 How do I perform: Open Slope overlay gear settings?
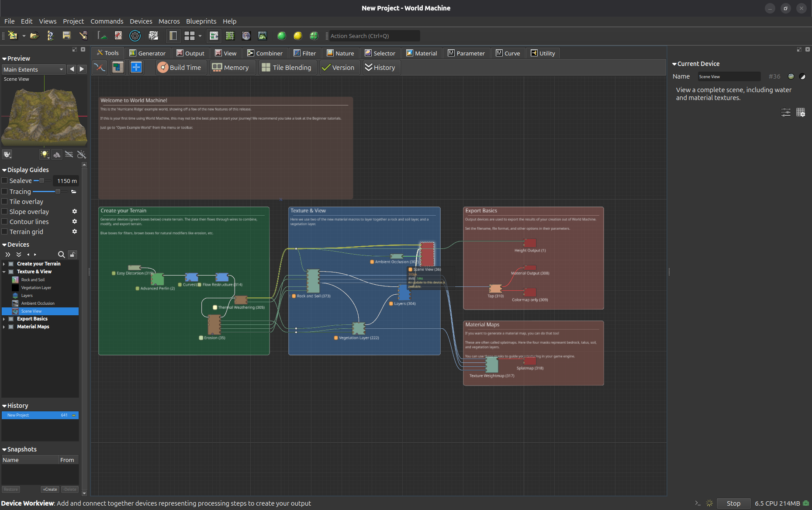[75, 212]
